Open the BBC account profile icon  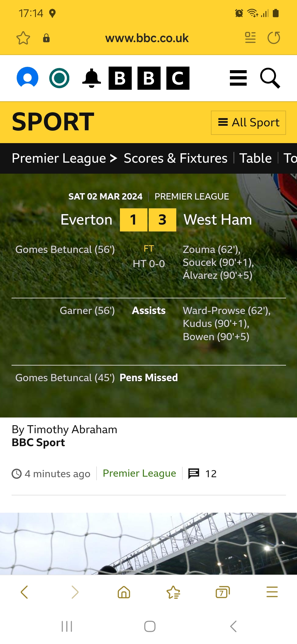(28, 78)
